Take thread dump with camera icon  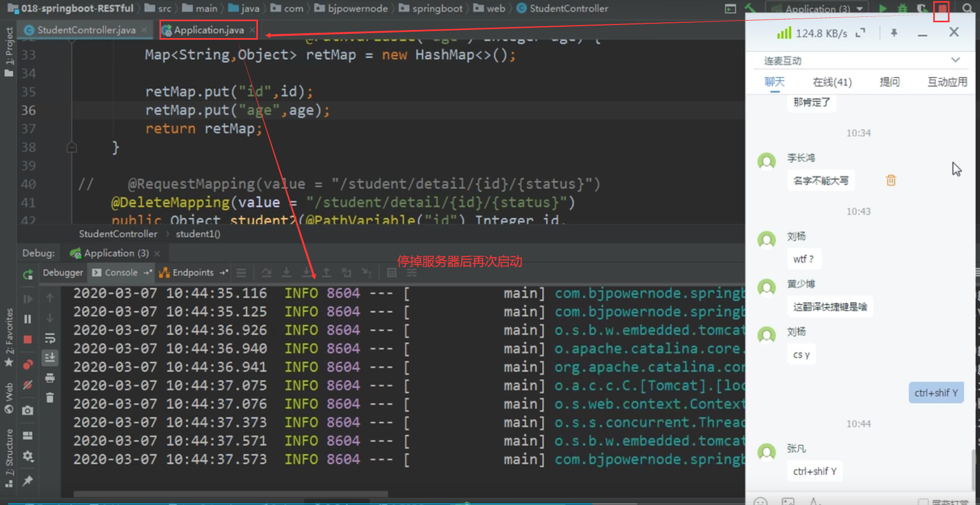28,410
